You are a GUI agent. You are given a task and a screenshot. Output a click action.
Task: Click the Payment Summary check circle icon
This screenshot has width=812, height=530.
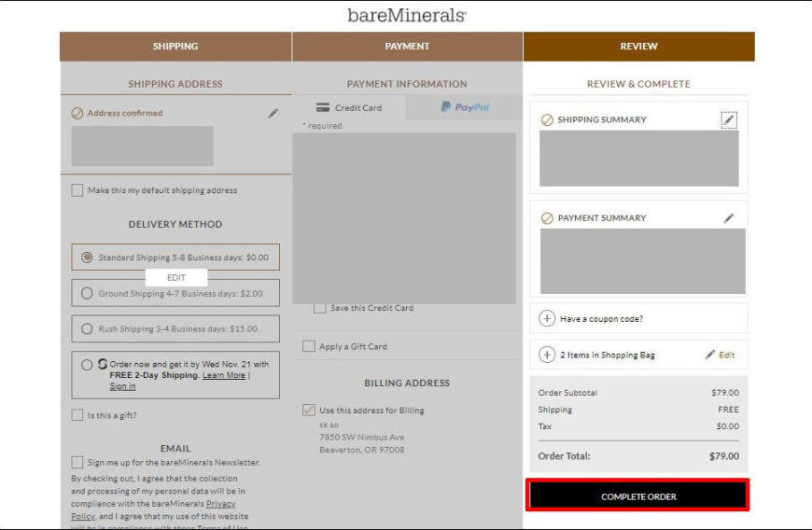pyautogui.click(x=547, y=218)
